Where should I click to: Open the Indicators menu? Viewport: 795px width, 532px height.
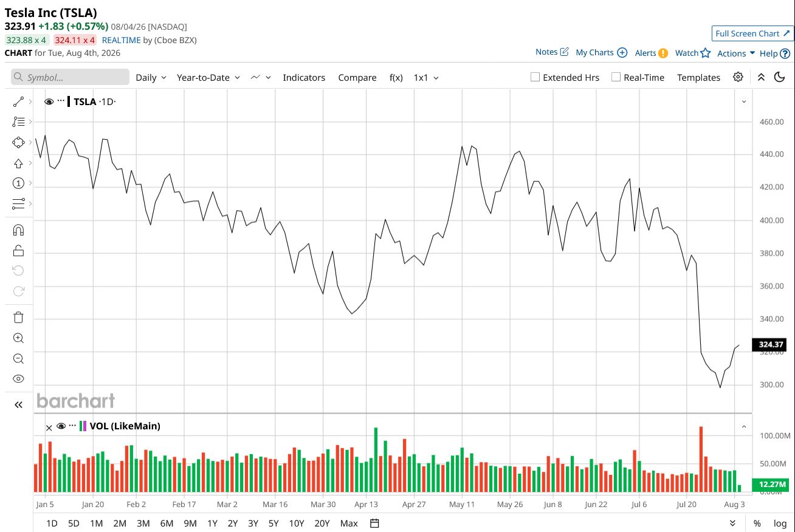click(304, 77)
